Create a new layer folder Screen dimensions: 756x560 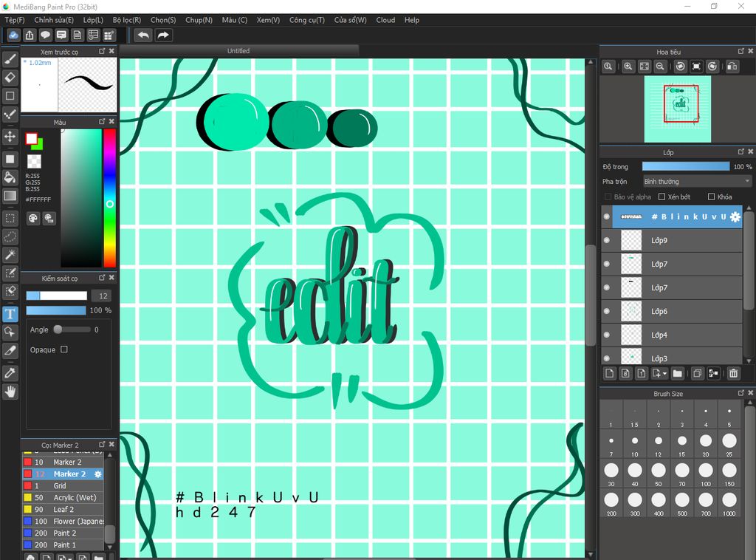click(678, 373)
